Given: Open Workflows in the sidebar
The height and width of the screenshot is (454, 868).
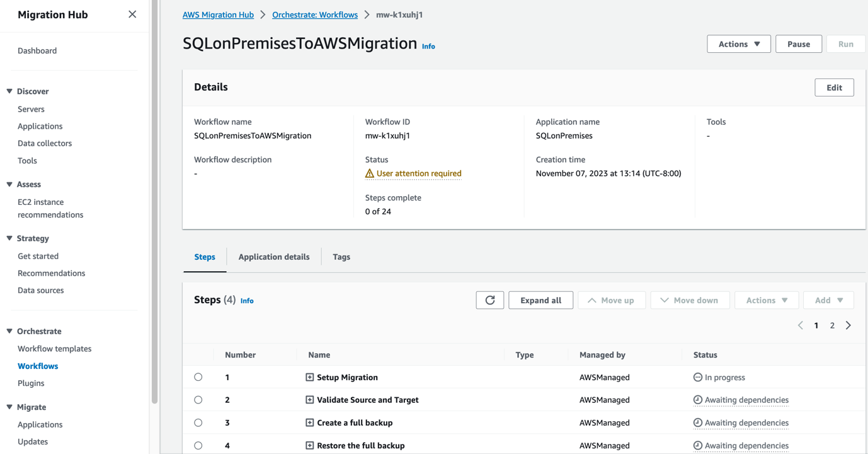Looking at the screenshot, I should point(38,366).
